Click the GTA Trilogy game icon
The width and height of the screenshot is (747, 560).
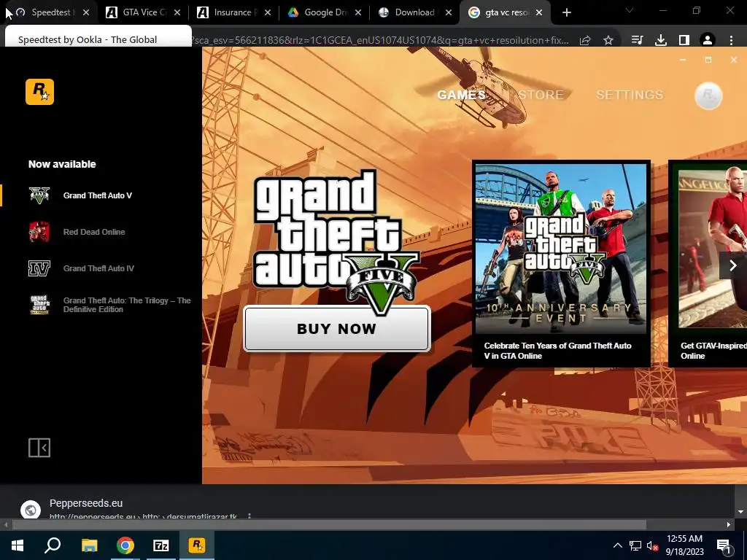(x=39, y=305)
